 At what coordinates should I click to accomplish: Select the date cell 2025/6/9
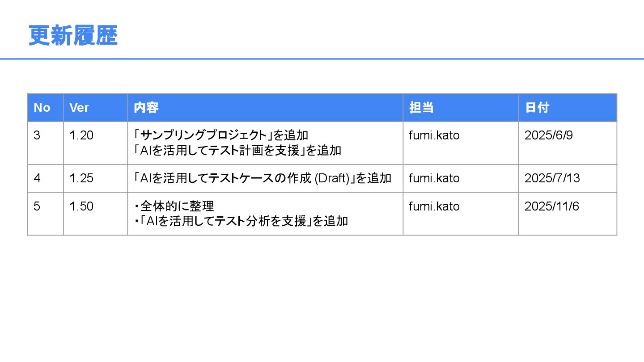point(548,135)
